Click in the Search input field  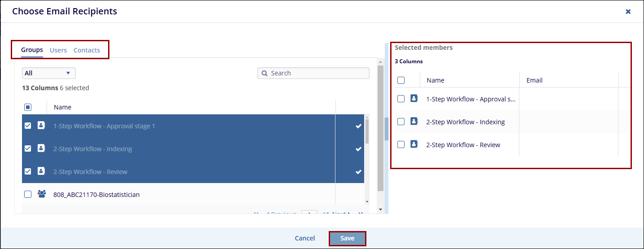[x=318, y=73]
